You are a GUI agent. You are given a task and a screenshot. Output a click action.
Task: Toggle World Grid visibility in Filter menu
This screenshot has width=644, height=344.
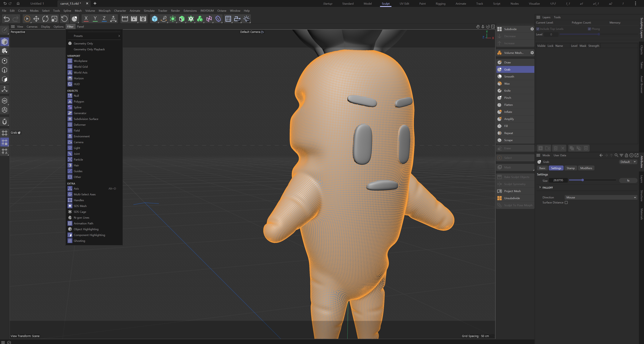coord(80,67)
